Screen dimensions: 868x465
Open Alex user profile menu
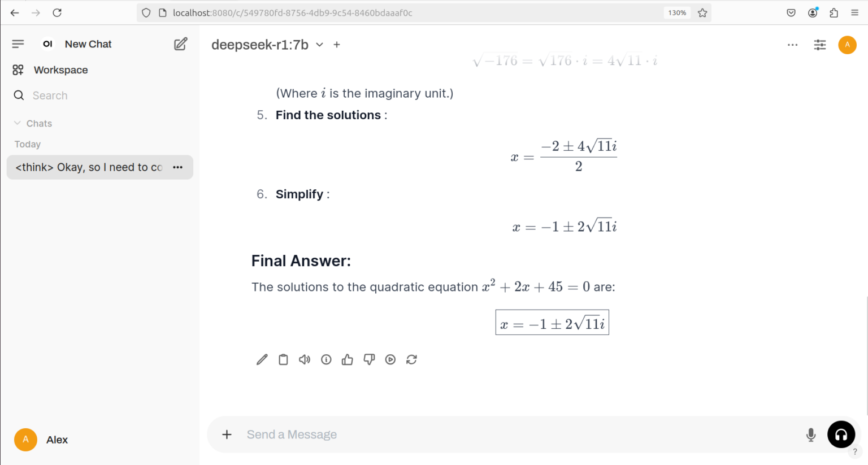pos(41,440)
